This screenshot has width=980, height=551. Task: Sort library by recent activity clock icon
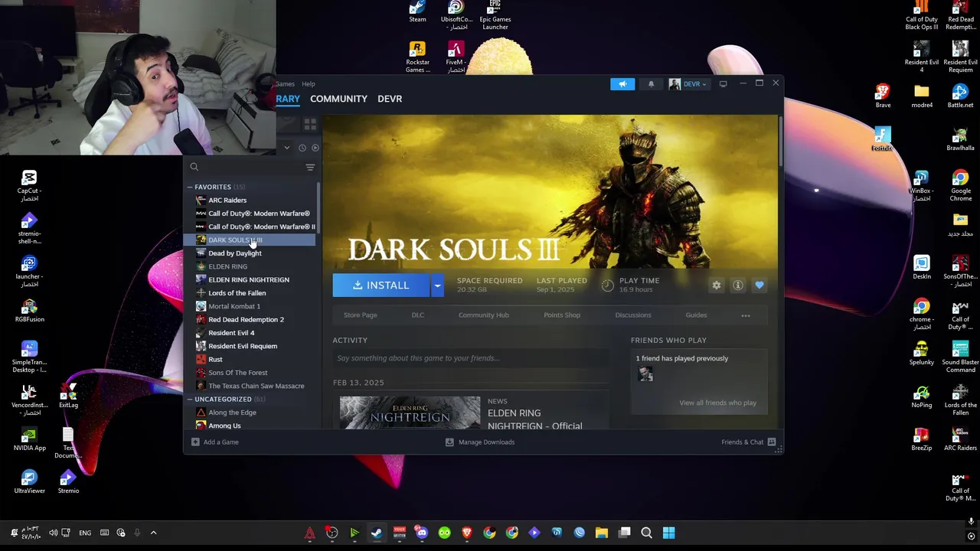302,148
